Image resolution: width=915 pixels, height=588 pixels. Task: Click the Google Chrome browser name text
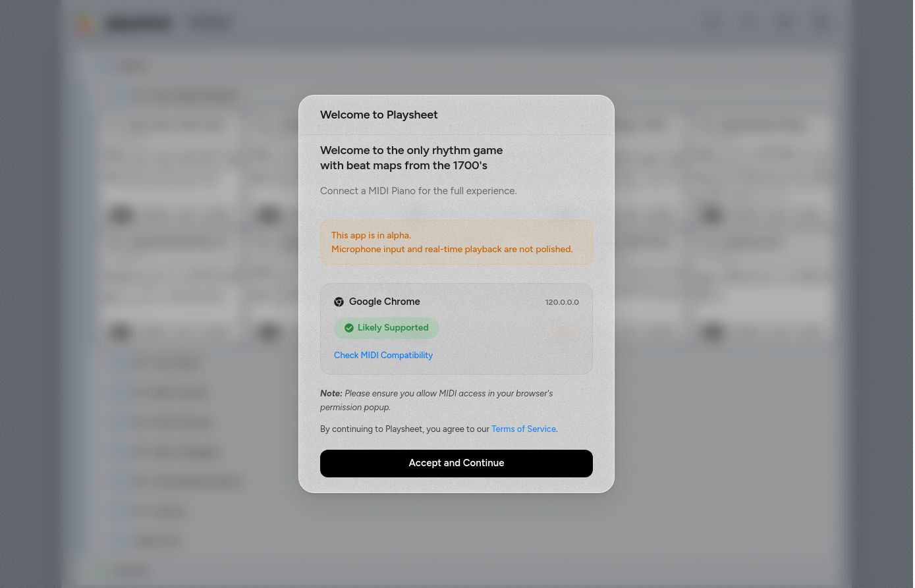(x=385, y=302)
